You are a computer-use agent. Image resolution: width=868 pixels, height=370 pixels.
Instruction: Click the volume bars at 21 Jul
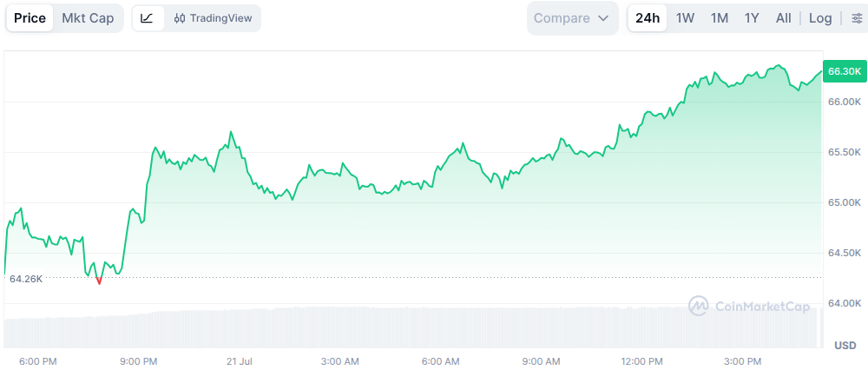tap(240, 328)
